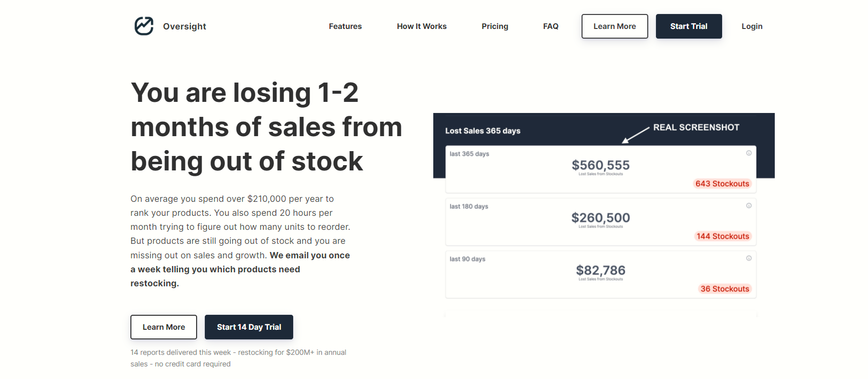868x379 pixels.
Task: Click the $260,500 lost sales figure
Action: tap(600, 218)
